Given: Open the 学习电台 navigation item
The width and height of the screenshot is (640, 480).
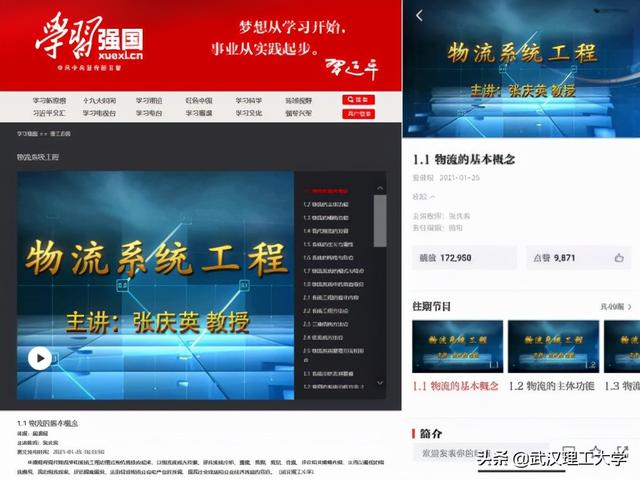Looking at the screenshot, I should pos(149,113).
